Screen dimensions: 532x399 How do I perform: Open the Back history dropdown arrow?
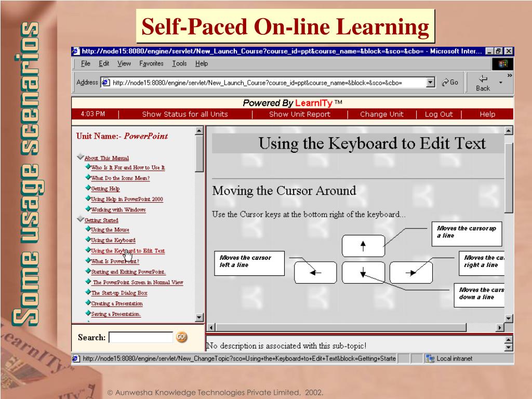point(500,83)
